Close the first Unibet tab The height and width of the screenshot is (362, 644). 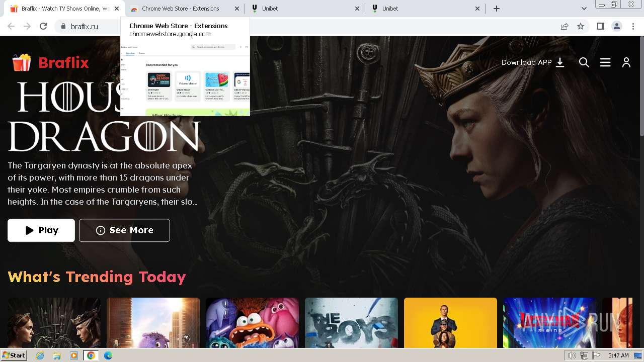pos(357,9)
